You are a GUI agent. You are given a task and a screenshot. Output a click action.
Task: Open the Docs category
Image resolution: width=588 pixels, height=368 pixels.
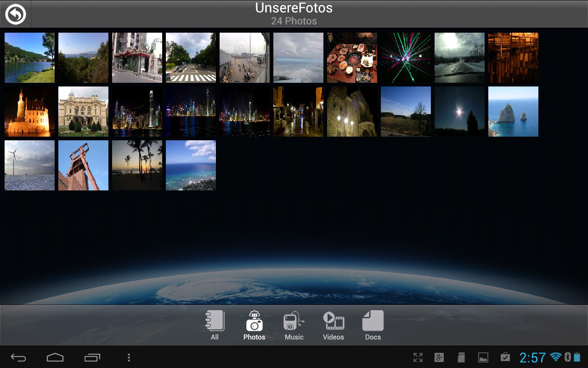coord(373,325)
